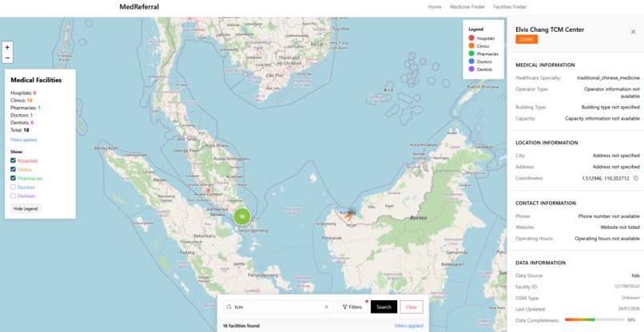The height and width of the screenshot is (332, 644).
Task: Hide the legend with Hide Legend button
Action: click(x=26, y=208)
